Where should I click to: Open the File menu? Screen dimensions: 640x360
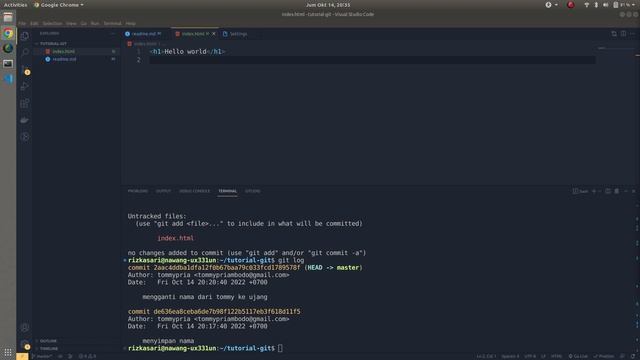(x=22, y=24)
